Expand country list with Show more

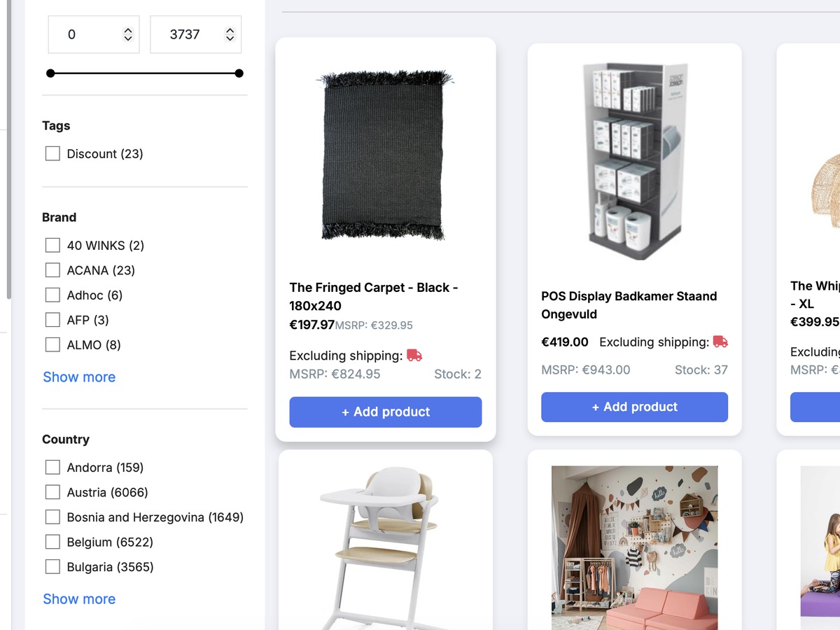[x=79, y=598]
